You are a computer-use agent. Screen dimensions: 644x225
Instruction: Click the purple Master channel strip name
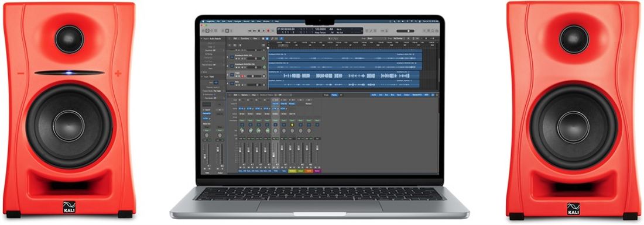point(317,171)
